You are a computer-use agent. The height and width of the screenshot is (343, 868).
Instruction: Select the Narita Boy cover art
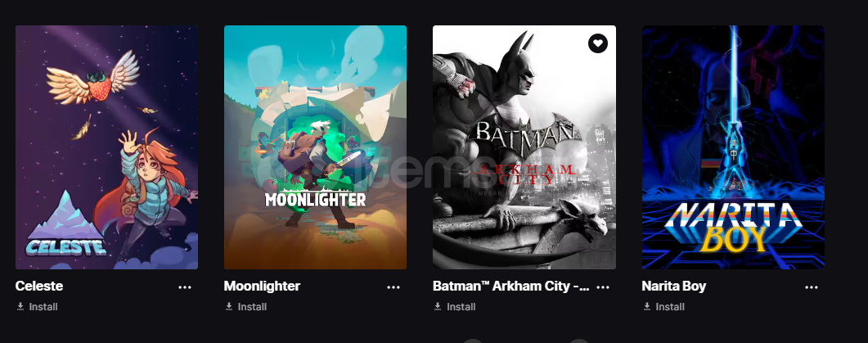tap(734, 147)
